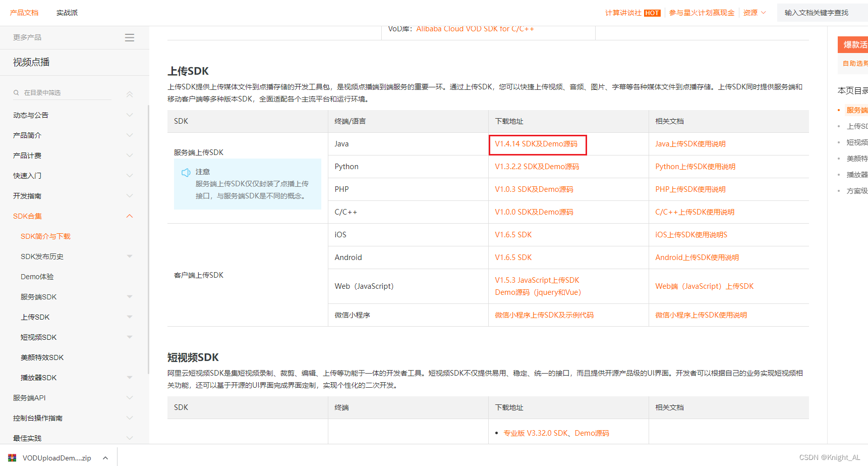Image resolution: width=868 pixels, height=466 pixels.
Task: Click the hamburger menu icon beside 更多产品
Action: [130, 37]
